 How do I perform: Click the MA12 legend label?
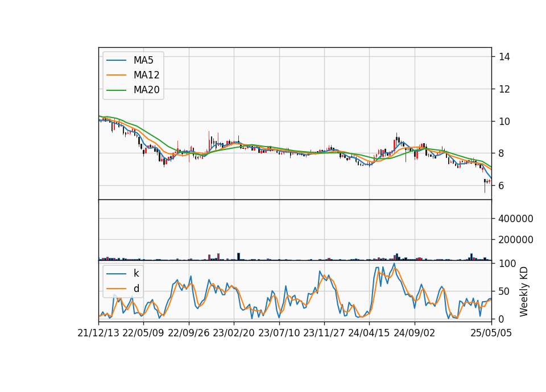pyautogui.click(x=147, y=75)
